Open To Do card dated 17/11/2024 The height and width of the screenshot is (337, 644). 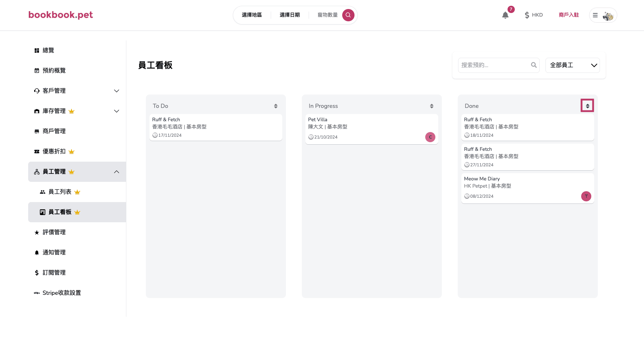click(x=216, y=127)
